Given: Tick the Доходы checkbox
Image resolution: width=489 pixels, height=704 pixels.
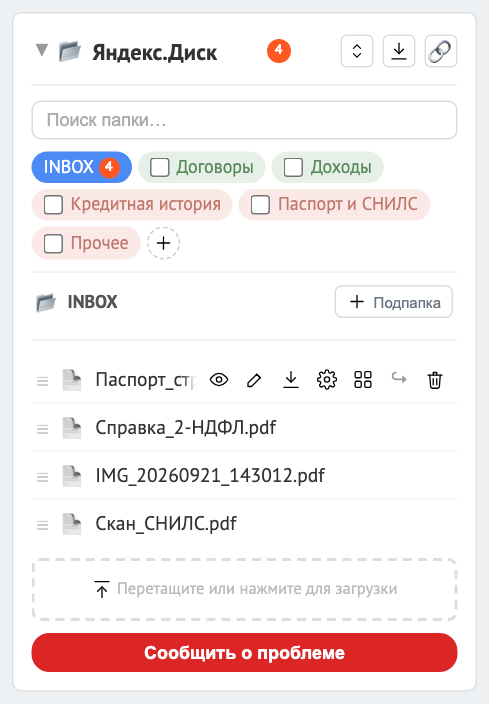Looking at the screenshot, I should 293,167.
